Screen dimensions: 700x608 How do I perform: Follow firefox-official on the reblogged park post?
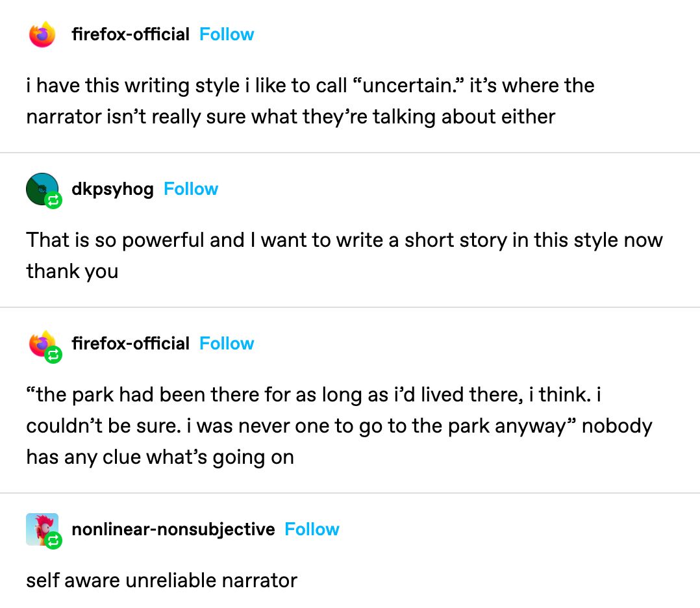[x=227, y=343]
